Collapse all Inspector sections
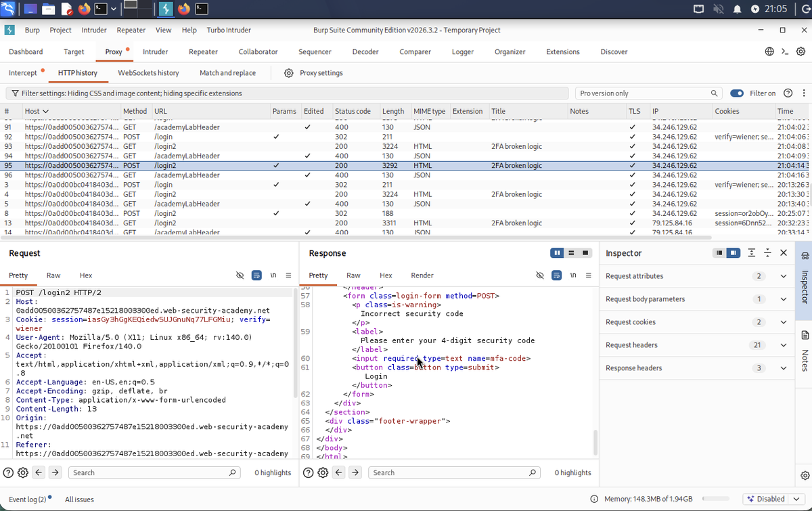 coord(767,253)
